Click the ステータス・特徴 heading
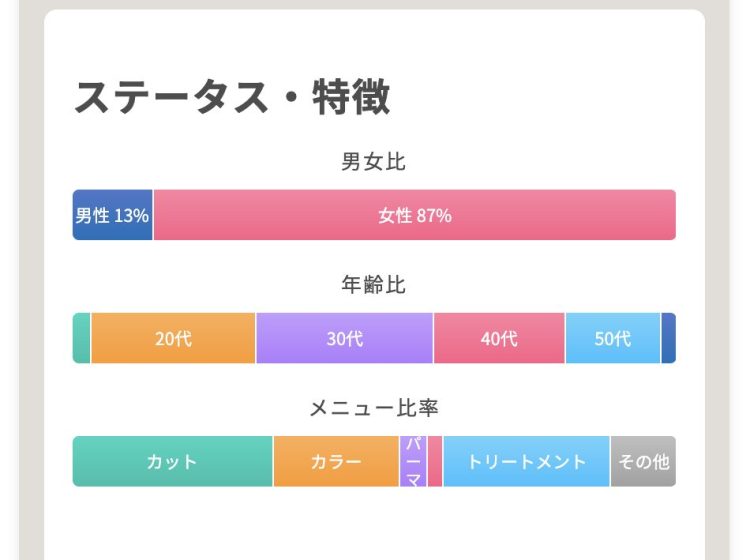 pyautogui.click(x=232, y=97)
